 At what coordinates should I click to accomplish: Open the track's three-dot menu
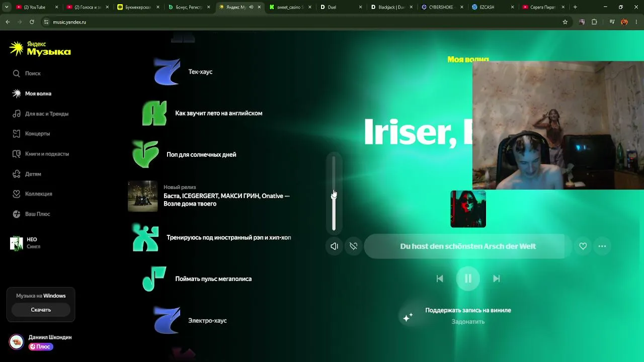point(602,246)
